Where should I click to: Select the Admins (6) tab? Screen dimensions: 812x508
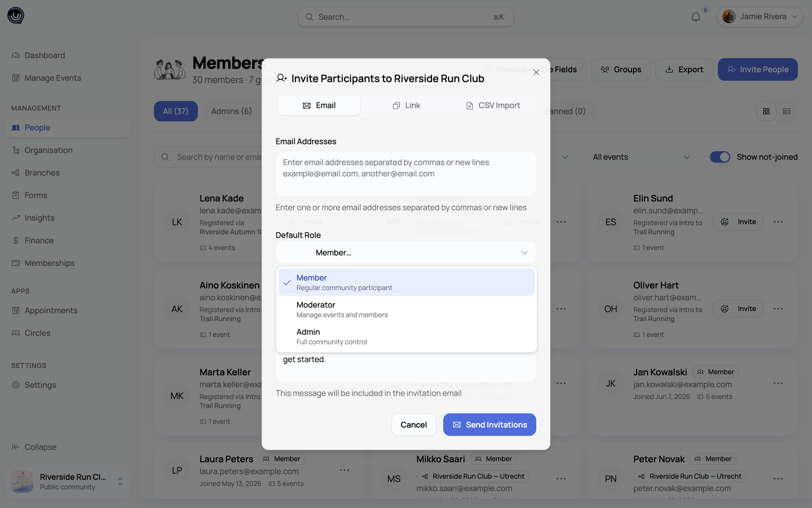tap(231, 111)
